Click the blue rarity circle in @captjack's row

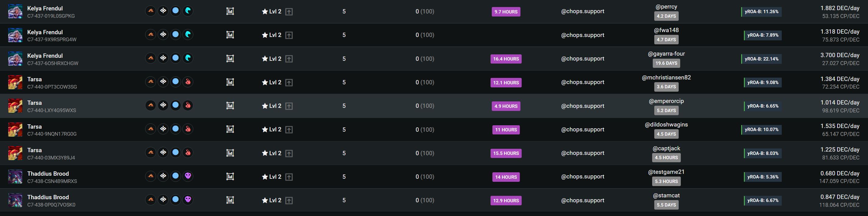coord(176,152)
